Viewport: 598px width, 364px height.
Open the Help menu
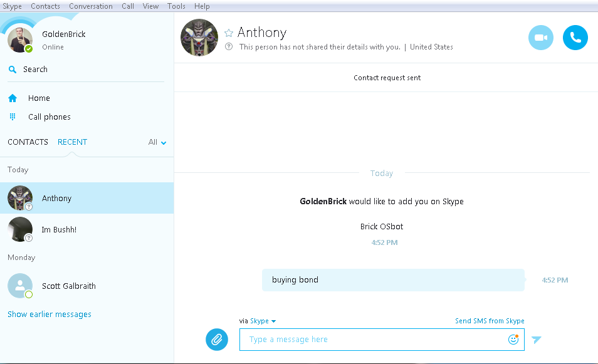(x=202, y=6)
